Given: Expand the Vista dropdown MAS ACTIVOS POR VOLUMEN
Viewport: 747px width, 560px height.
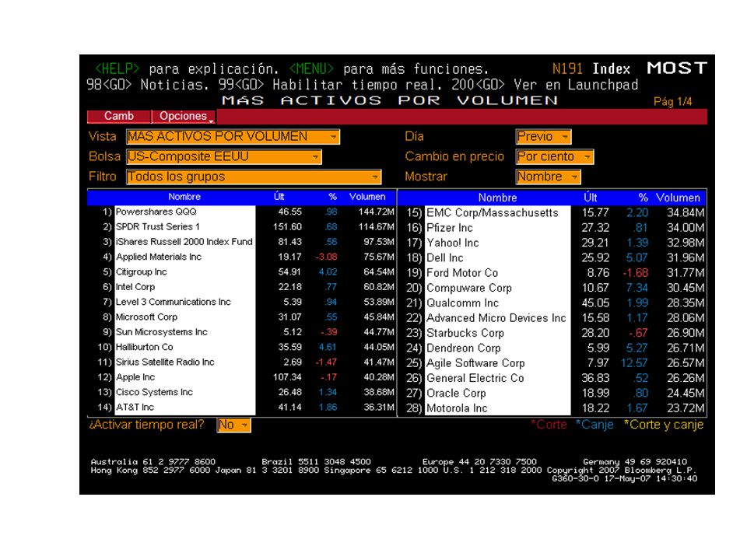Looking at the screenshot, I should [233, 137].
